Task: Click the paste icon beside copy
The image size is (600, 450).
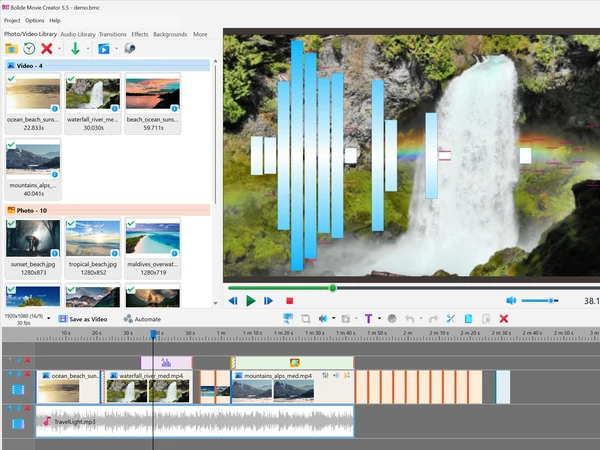Action: pyautogui.click(x=486, y=319)
